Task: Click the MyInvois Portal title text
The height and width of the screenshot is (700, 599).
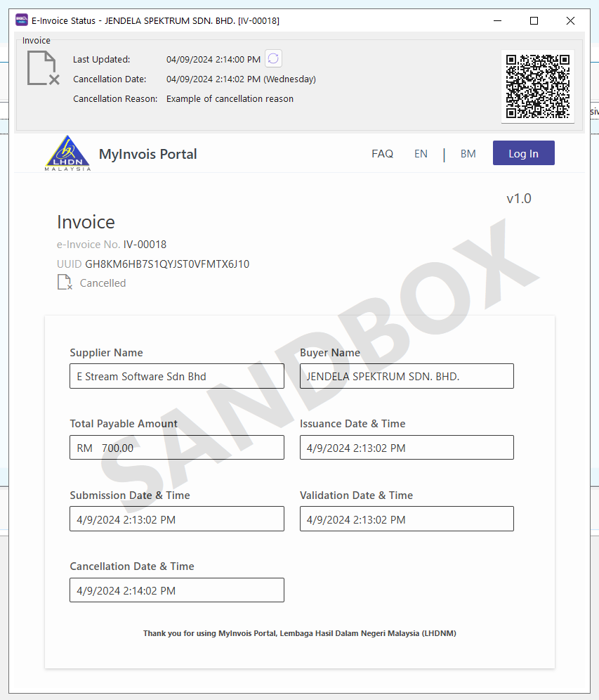Action: point(147,154)
